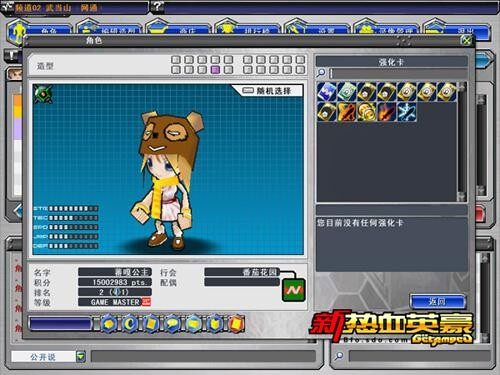500x375 pixels.
Task: Close the 角色 window with green X
Action: coord(466,41)
